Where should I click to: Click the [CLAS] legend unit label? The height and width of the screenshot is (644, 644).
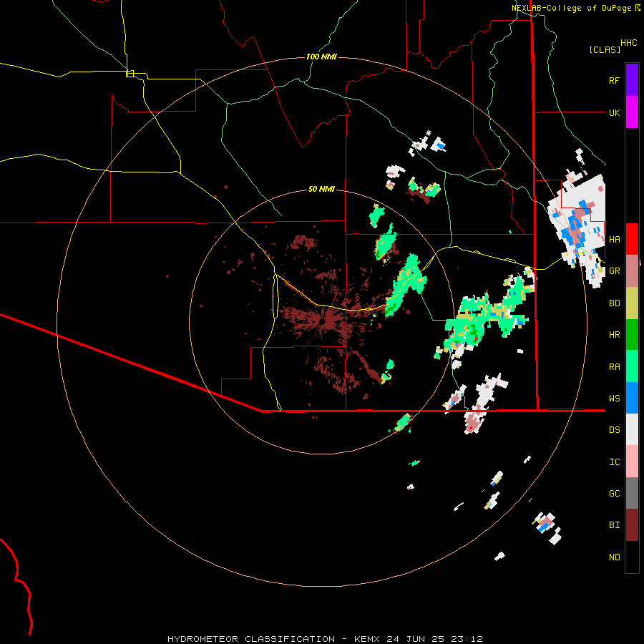coord(605,49)
